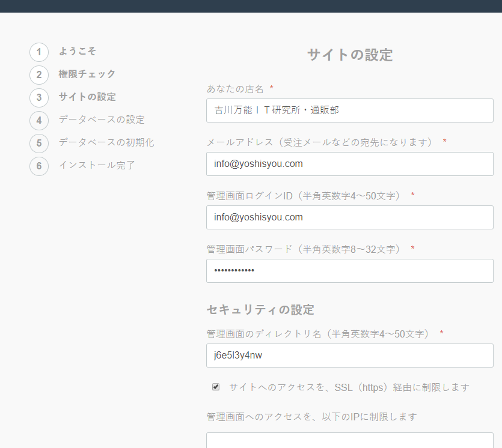502x448 pixels.
Task: Go to the ようこそ step label
Action: point(78,52)
